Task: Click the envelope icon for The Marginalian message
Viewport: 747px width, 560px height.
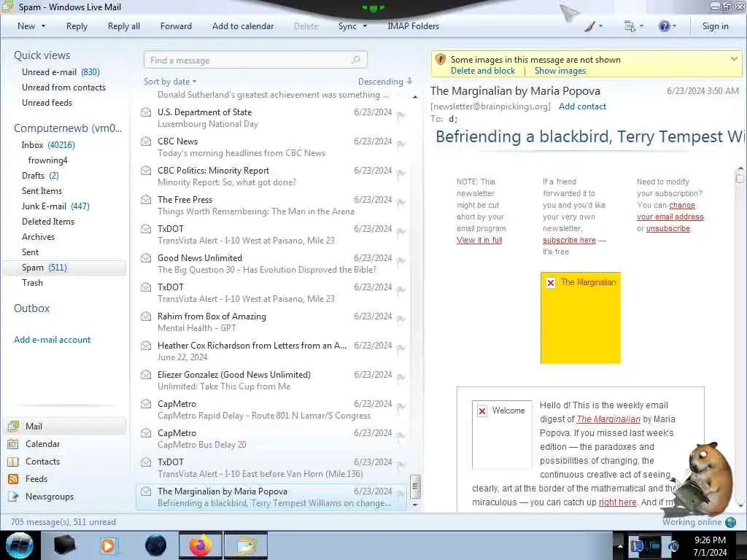Action: [146, 491]
